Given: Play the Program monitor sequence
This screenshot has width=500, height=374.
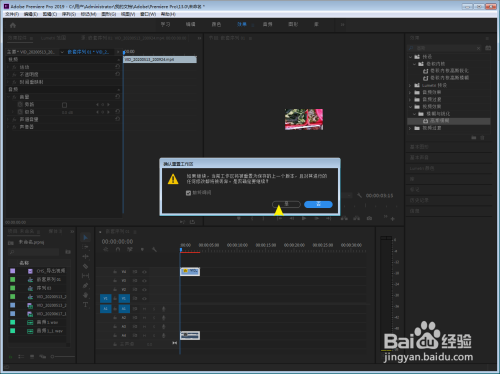Looking at the screenshot, I should point(304,218).
